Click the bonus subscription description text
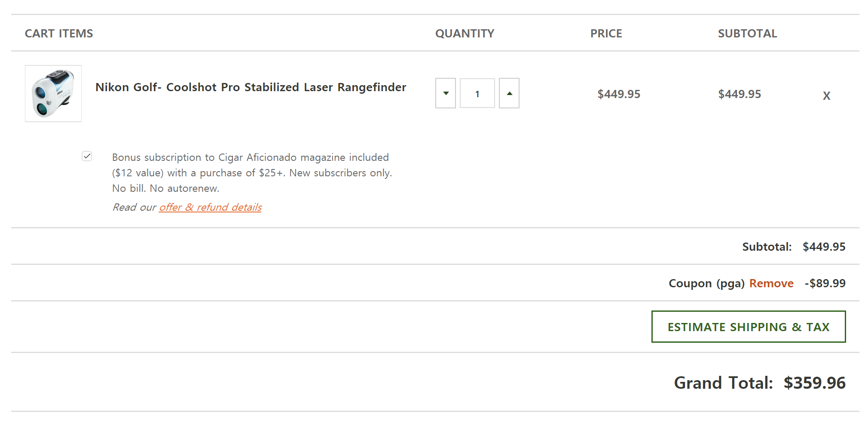 (252, 173)
